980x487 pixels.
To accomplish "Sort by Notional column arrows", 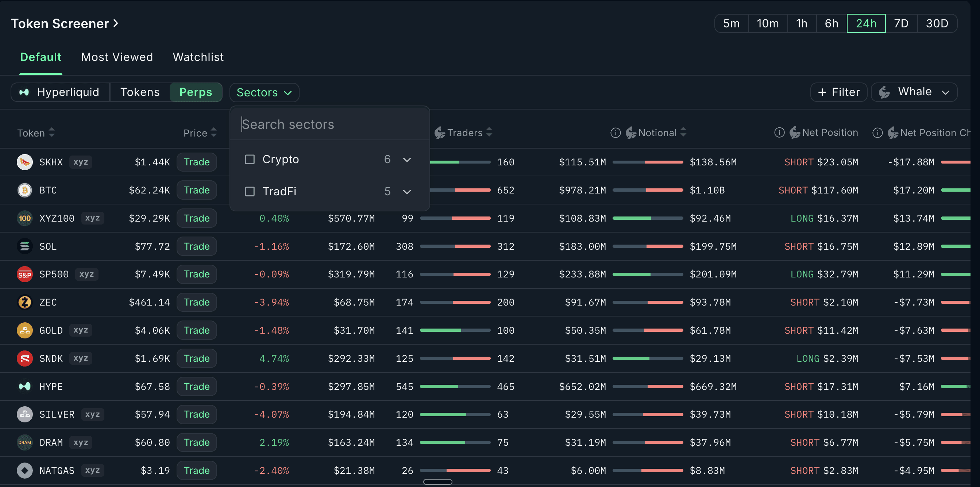I will coord(683,133).
